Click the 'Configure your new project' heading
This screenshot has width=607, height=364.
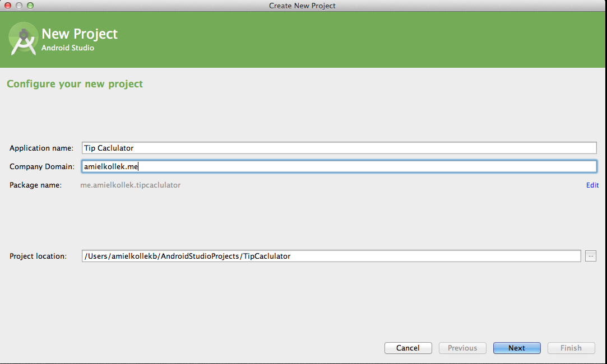[x=75, y=84]
